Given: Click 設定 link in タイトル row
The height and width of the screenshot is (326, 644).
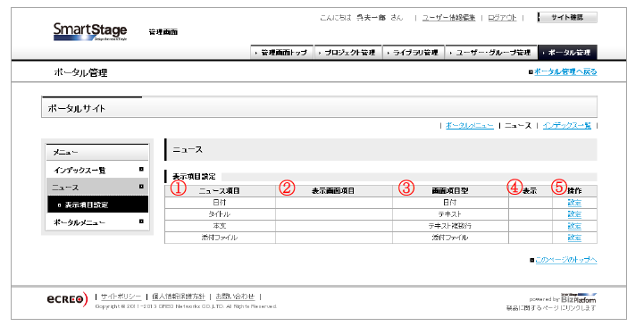Looking at the screenshot, I should tap(574, 214).
